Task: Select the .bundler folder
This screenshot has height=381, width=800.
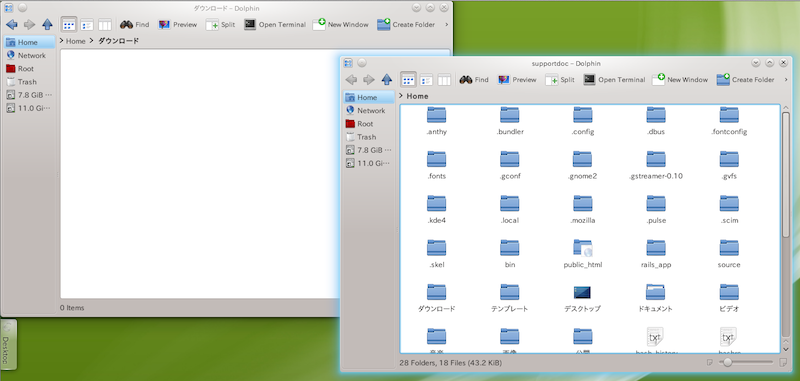Action: point(510,121)
